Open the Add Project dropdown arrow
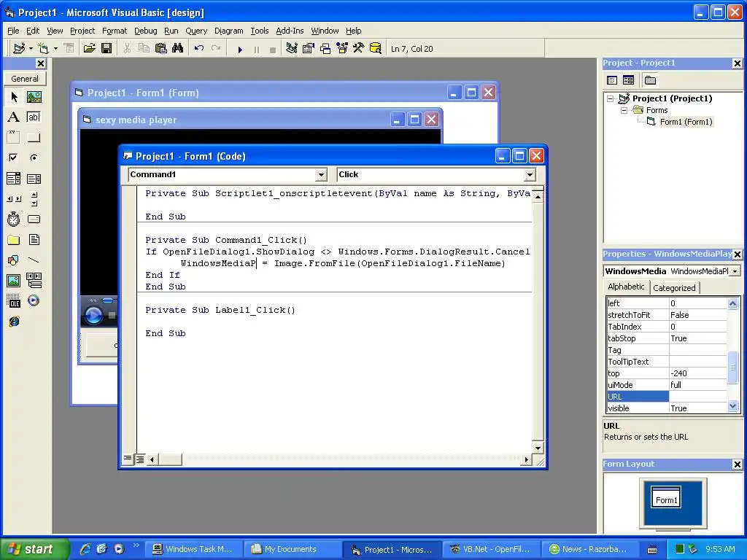 (31, 49)
